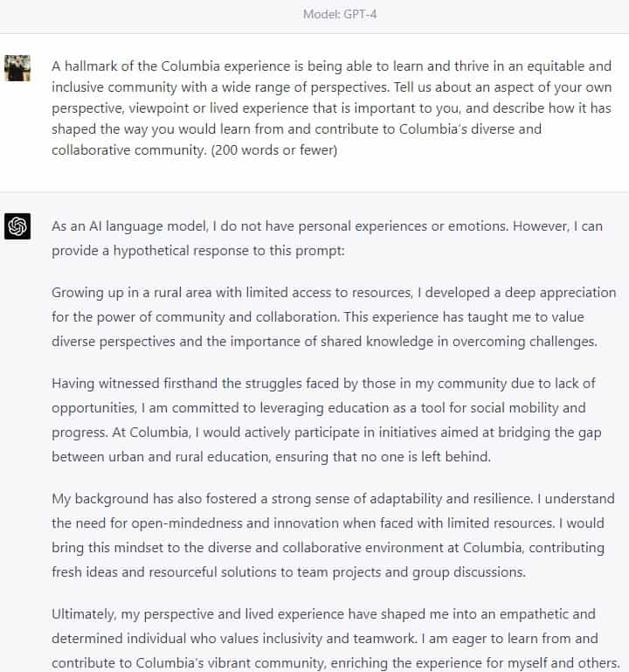Click the user profile avatar picture

coord(17,68)
